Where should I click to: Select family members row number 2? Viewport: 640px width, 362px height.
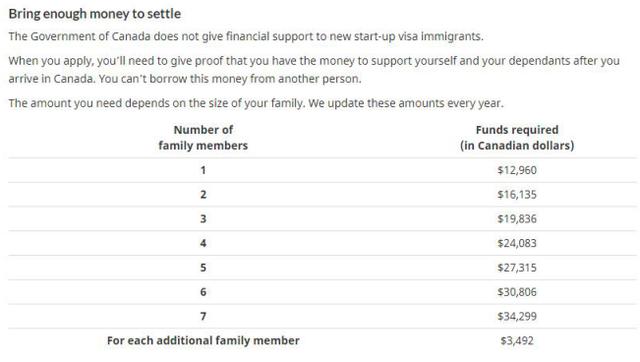(203, 195)
